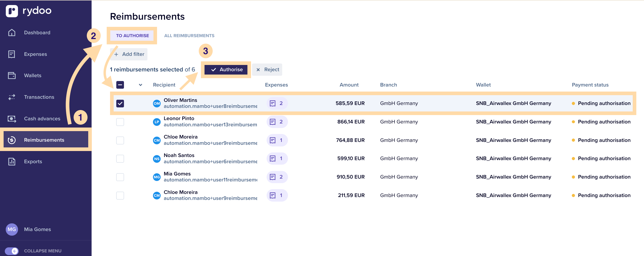Switch to All Reimbursements tab
The image size is (644, 256).
(x=189, y=35)
